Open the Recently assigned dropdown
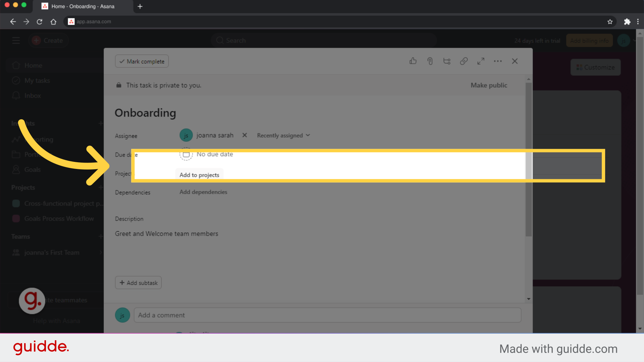 point(283,135)
